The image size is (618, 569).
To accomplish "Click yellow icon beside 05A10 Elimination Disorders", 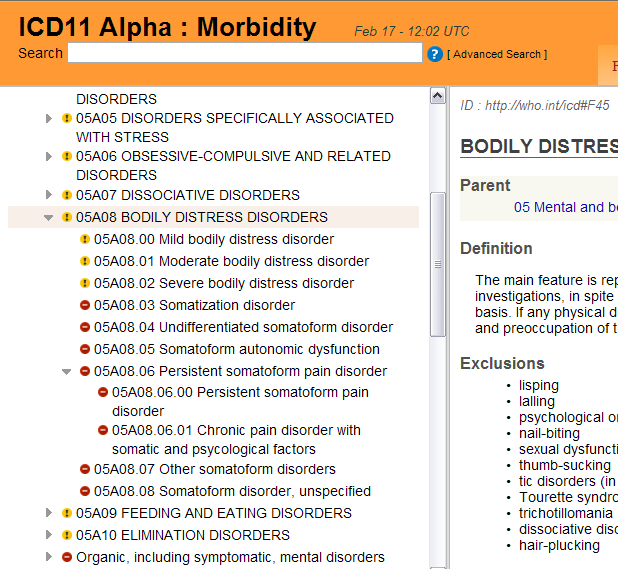I will point(67,535).
